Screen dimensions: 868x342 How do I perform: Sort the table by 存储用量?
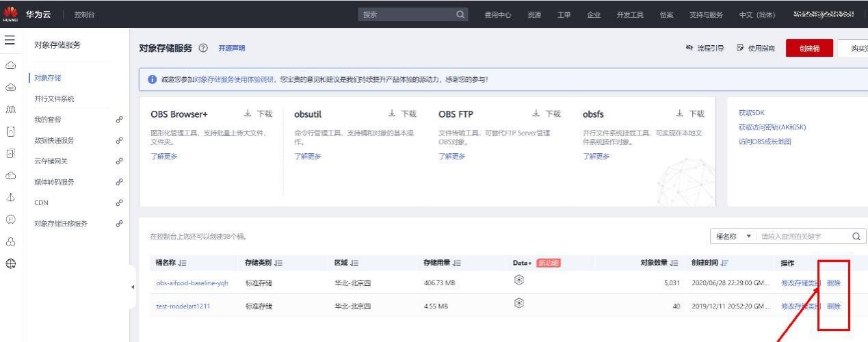click(457, 263)
